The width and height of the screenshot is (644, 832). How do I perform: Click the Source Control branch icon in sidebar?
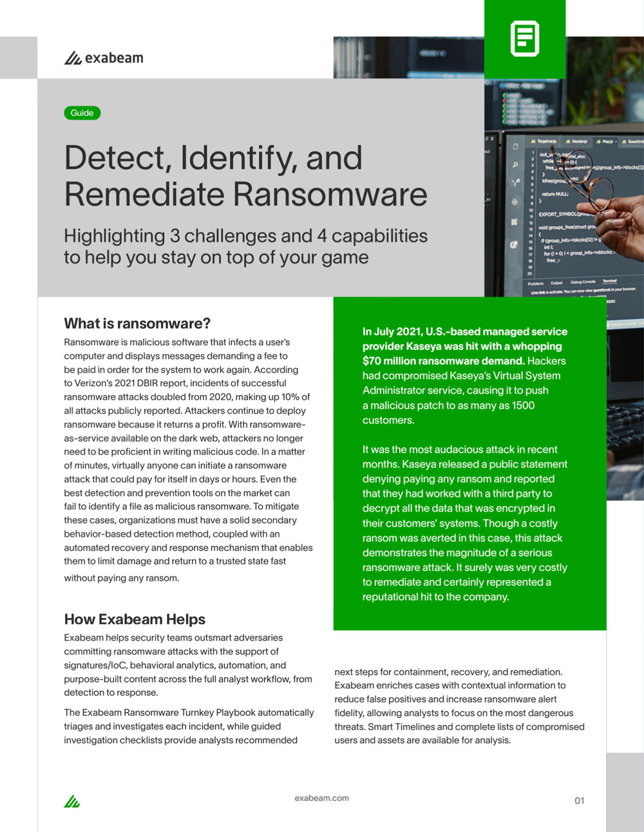tap(515, 183)
